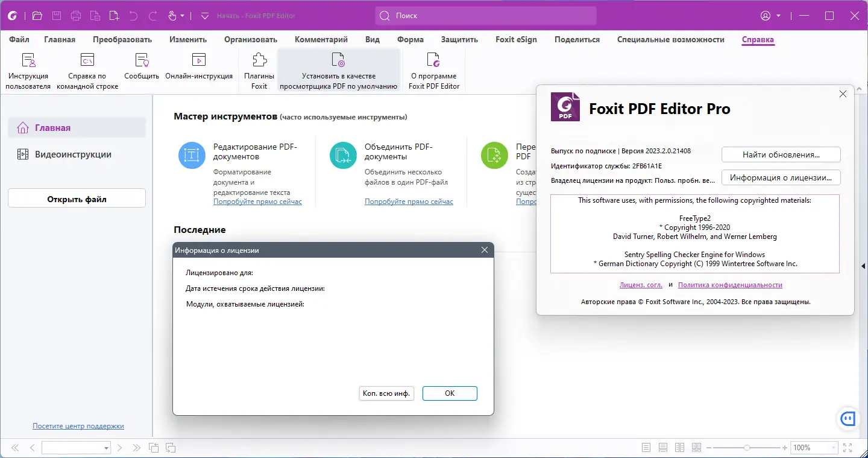Click the Открыть файл button
The height and width of the screenshot is (458, 868).
77,199
